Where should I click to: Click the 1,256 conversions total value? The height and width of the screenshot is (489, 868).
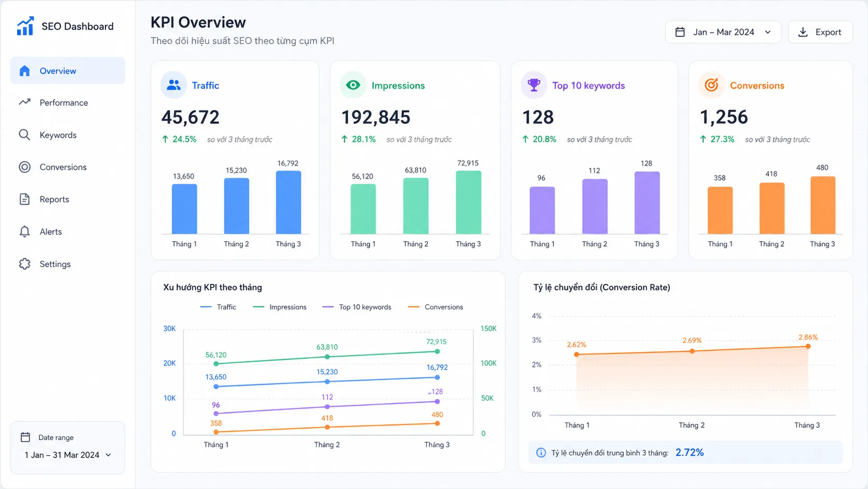724,117
